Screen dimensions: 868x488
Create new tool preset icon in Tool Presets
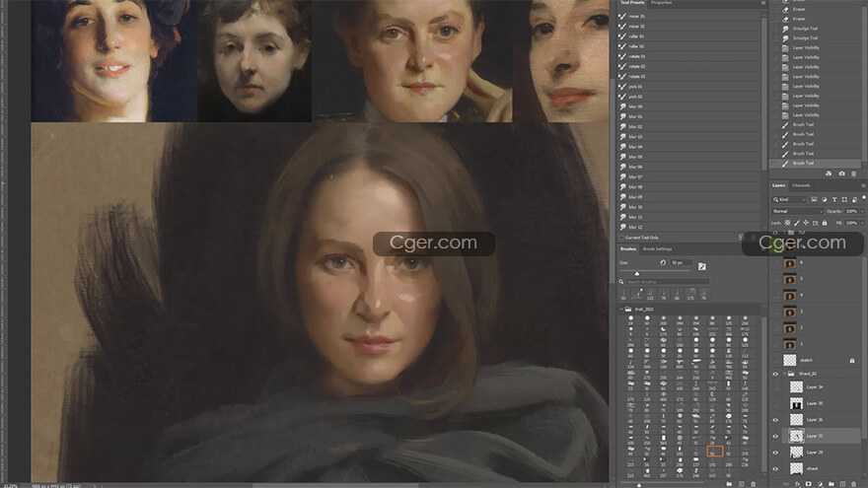coord(741,238)
